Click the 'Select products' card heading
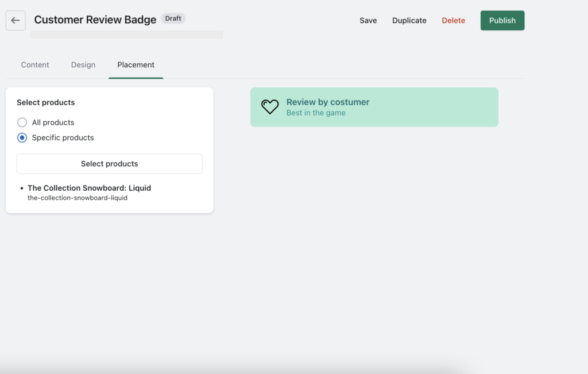588x374 pixels. tap(46, 102)
